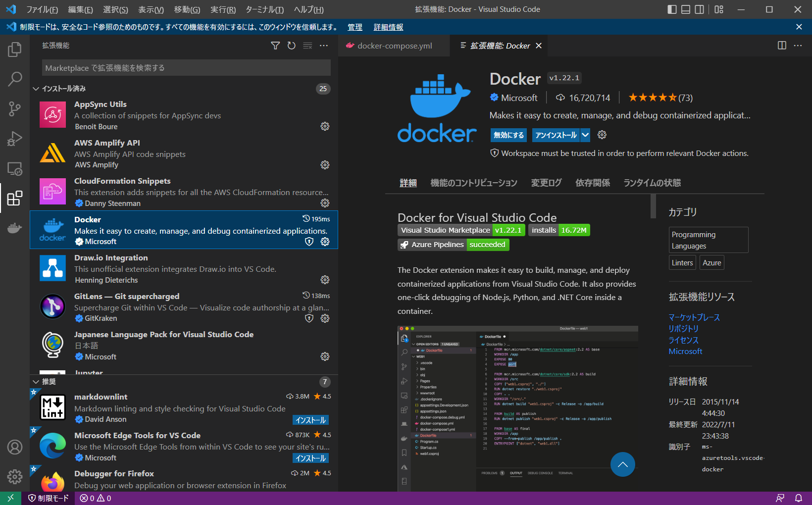Screen dimensions: 812x505
Task: Open the Docker view from the activity bar
Action: pyautogui.click(x=15, y=228)
